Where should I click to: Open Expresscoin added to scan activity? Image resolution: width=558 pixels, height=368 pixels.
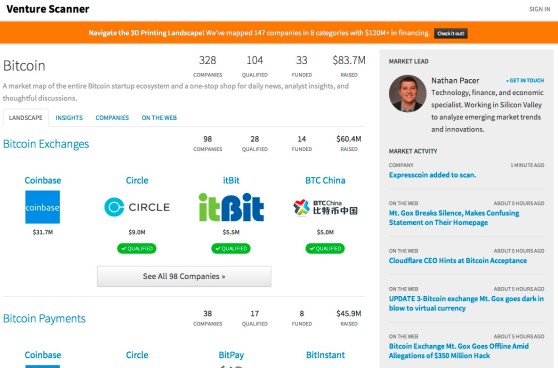click(x=432, y=175)
